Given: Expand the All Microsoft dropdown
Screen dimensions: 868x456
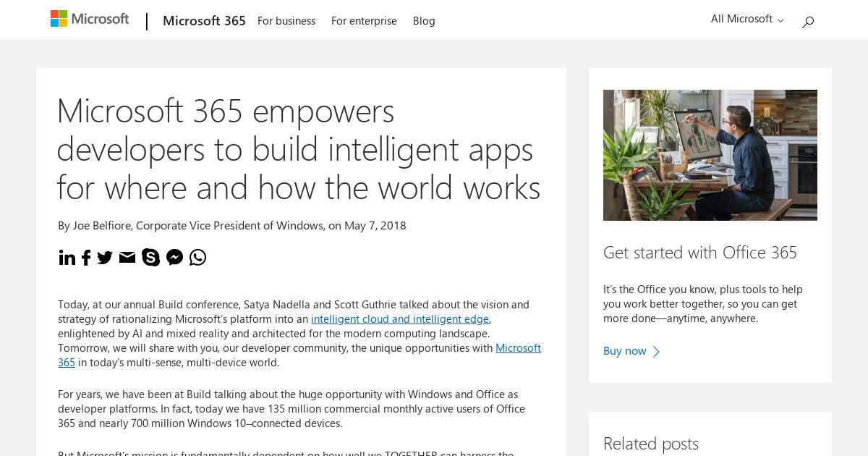Looking at the screenshot, I should 747,20.
